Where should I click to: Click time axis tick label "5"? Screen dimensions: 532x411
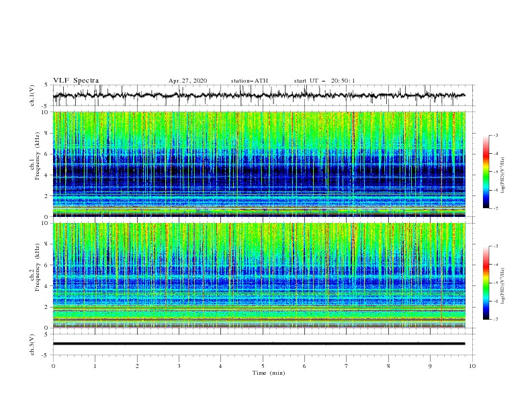[x=263, y=366]
